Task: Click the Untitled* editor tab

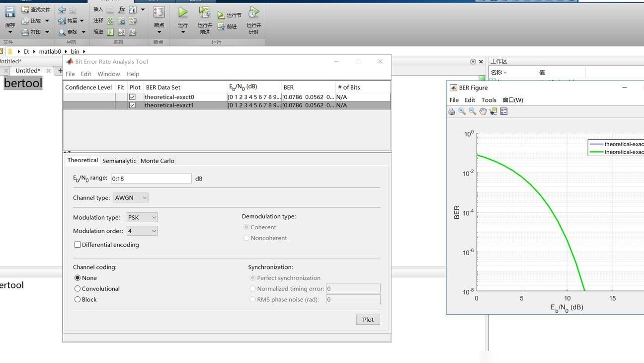Action: tap(28, 71)
